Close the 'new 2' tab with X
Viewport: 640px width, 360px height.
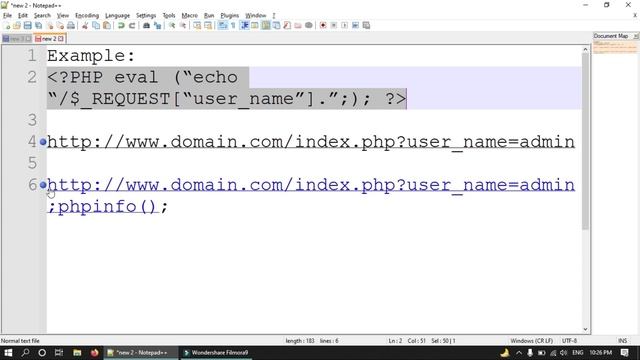point(61,39)
